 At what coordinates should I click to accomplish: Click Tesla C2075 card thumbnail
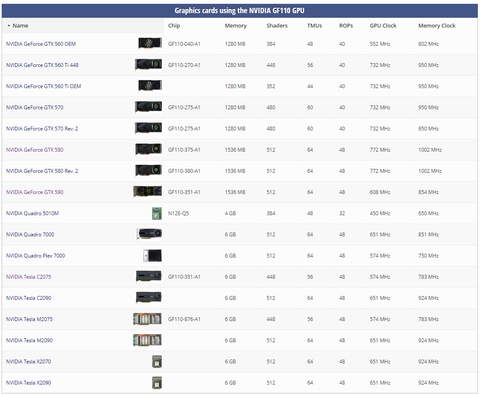click(x=149, y=276)
